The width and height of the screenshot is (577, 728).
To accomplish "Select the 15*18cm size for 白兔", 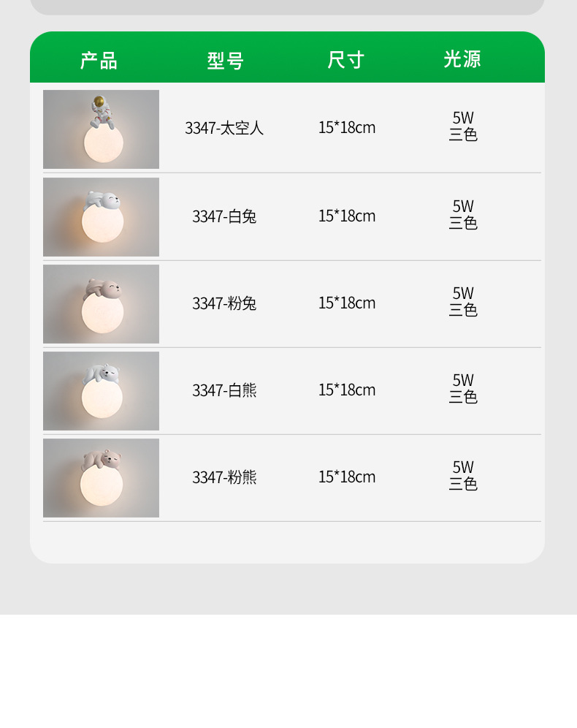I will pyautogui.click(x=347, y=216).
